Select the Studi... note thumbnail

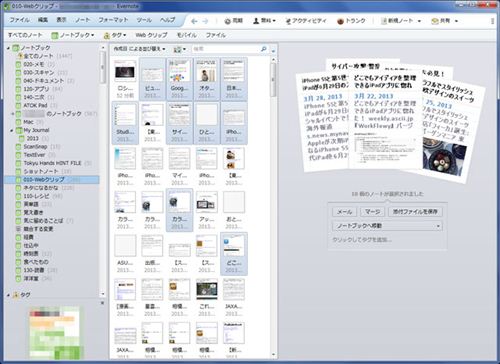pyautogui.click(x=125, y=122)
